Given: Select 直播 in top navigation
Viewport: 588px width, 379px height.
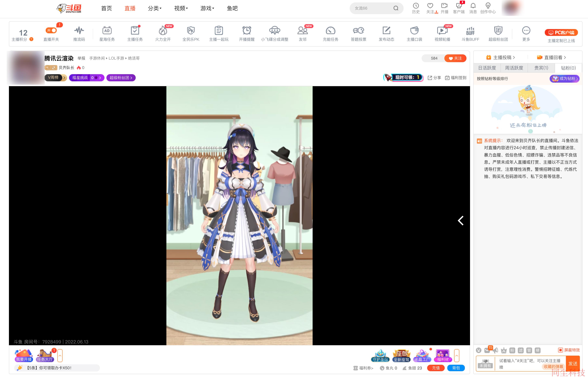Looking at the screenshot, I should coord(130,8).
